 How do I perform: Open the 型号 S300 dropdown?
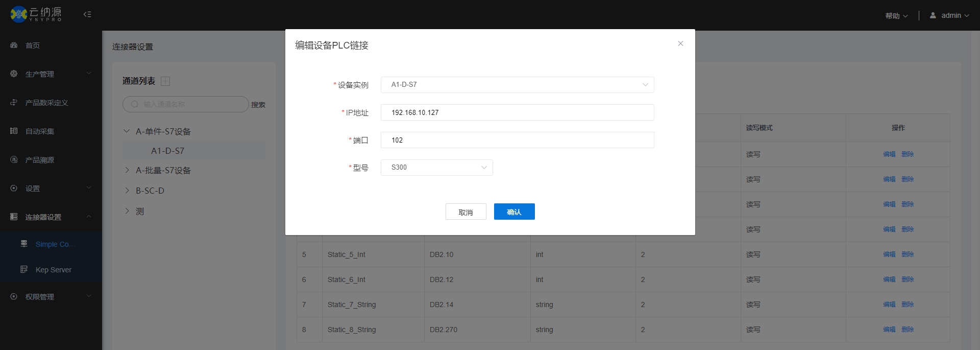(436, 168)
